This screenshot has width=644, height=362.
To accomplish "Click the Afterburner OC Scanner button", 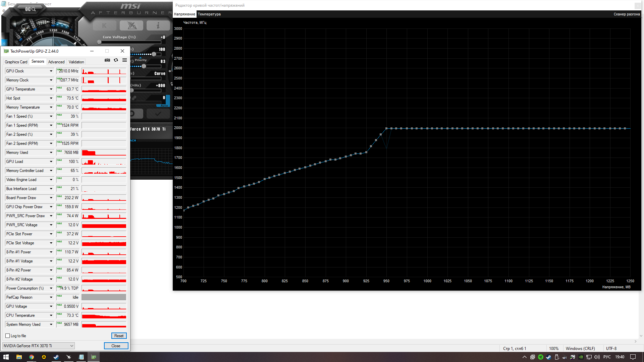I will tap(30, 9).
